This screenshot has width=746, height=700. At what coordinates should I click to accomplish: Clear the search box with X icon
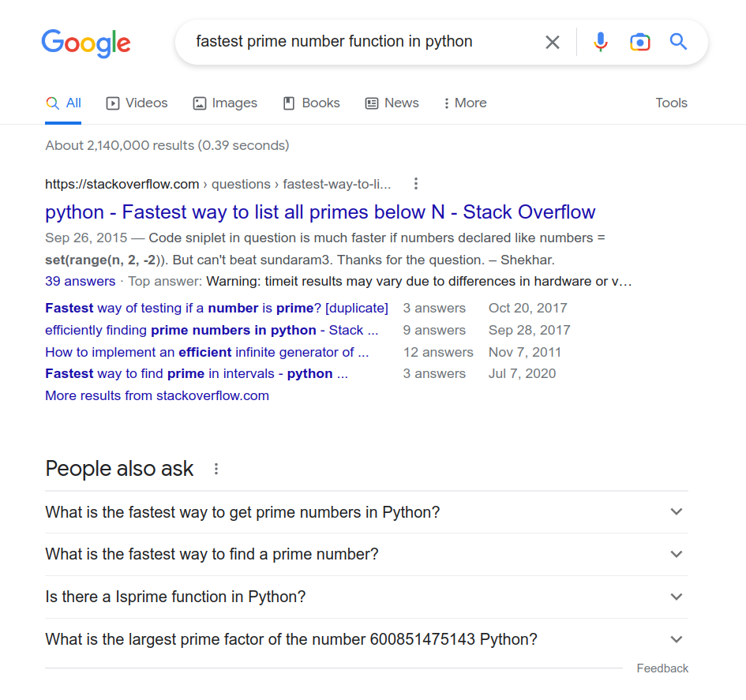coord(552,43)
